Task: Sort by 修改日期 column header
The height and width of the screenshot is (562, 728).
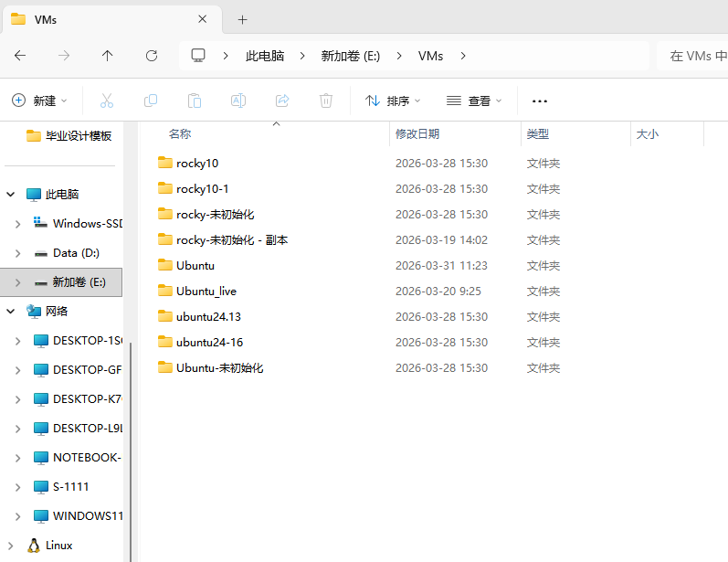Action: 417,133
